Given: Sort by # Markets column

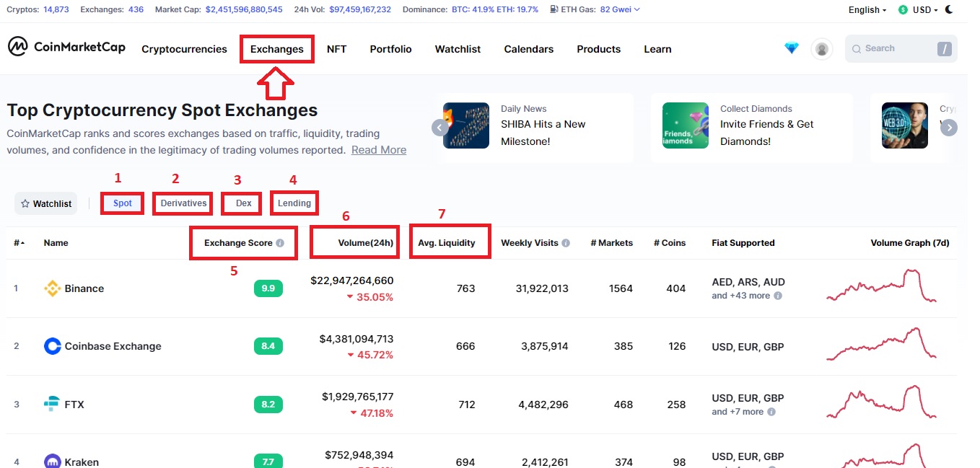Looking at the screenshot, I should click(612, 243).
